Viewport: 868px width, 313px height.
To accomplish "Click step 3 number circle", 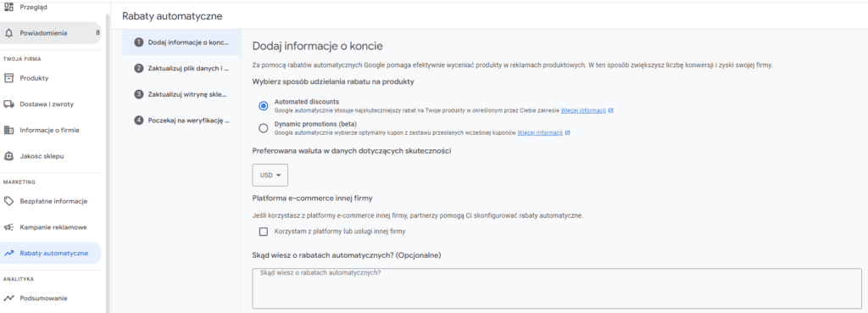I will point(139,94).
